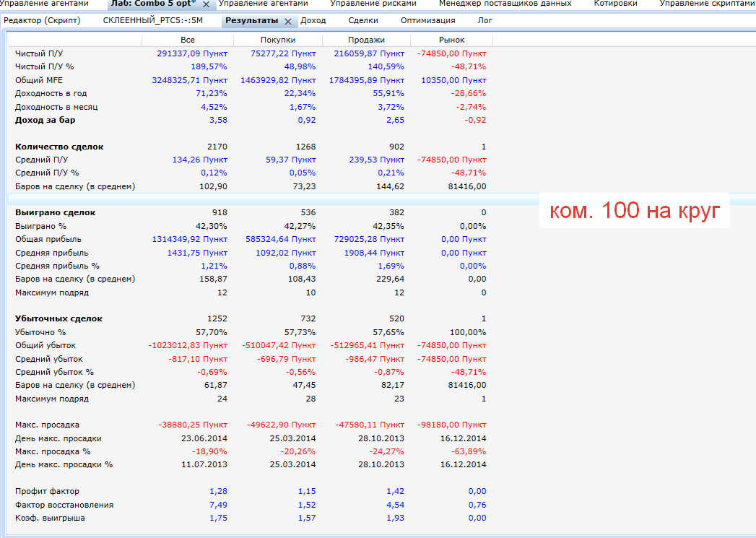Select the Профит фактор row label
Image resolution: width=756 pixels, height=538 pixels.
pos(47,491)
